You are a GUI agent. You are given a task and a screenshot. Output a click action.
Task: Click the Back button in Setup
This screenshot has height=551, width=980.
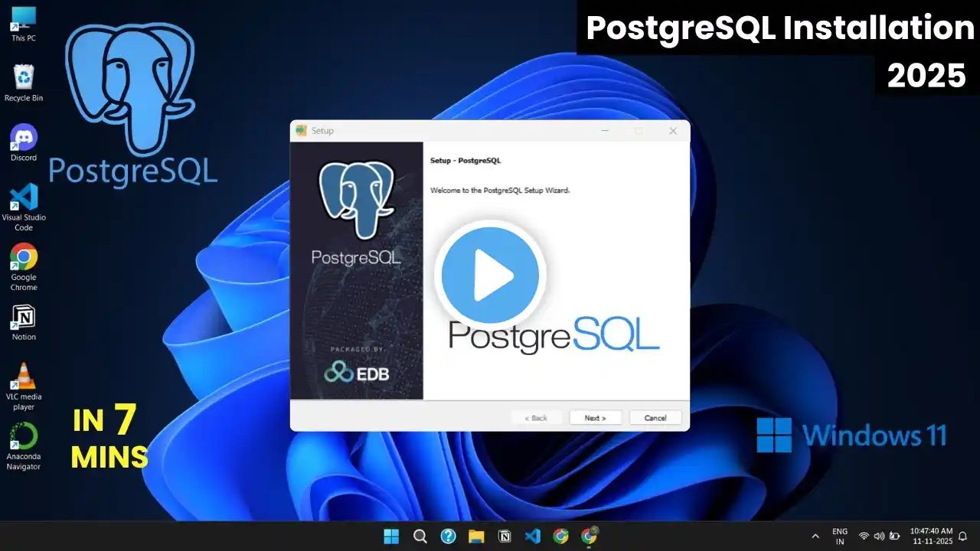[536, 418]
